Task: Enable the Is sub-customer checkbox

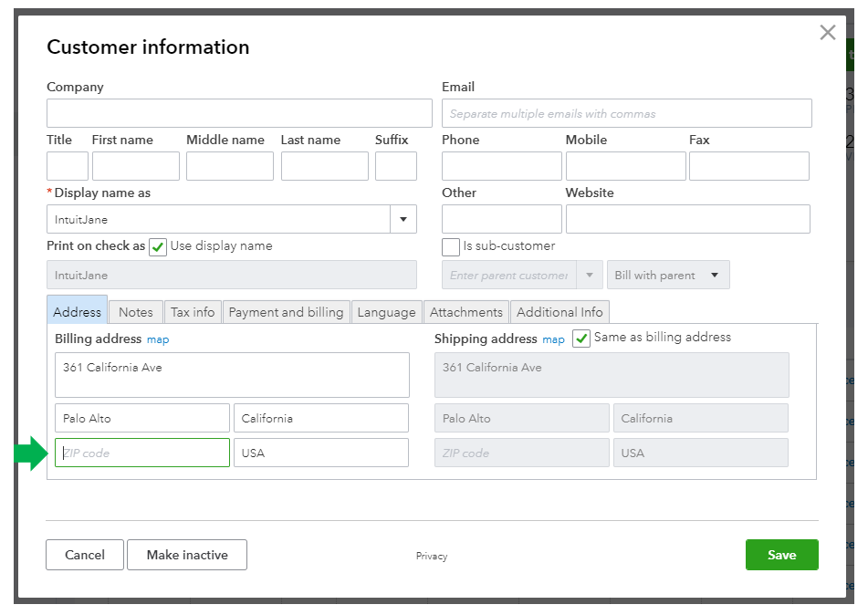Action: (x=451, y=246)
